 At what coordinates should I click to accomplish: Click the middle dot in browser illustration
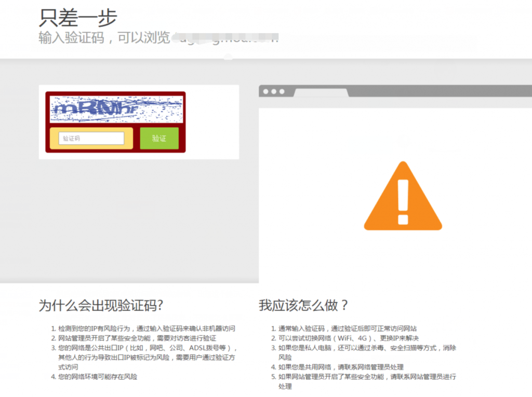click(x=274, y=92)
